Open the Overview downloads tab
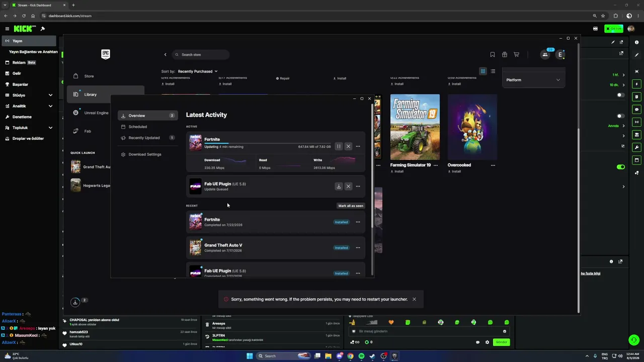 tap(148, 116)
